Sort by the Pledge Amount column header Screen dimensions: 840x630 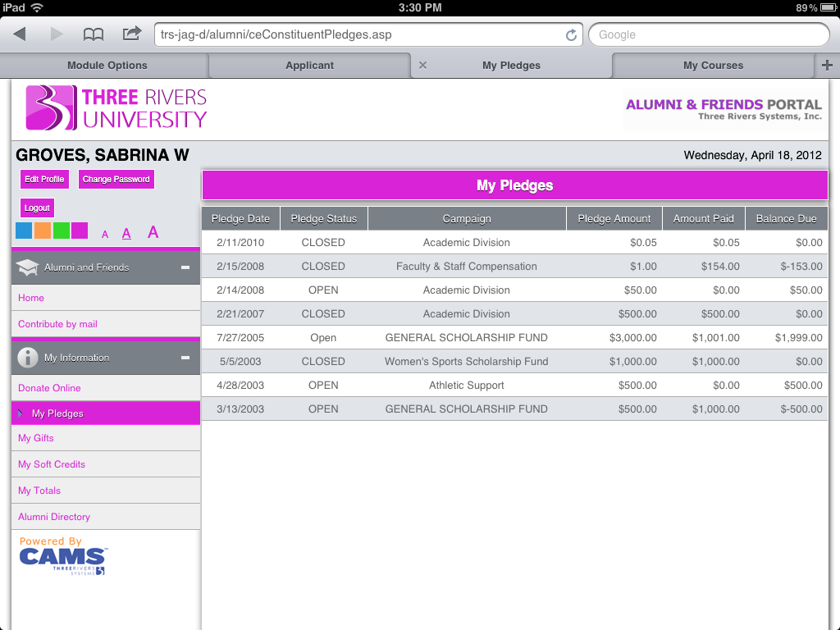(614, 219)
